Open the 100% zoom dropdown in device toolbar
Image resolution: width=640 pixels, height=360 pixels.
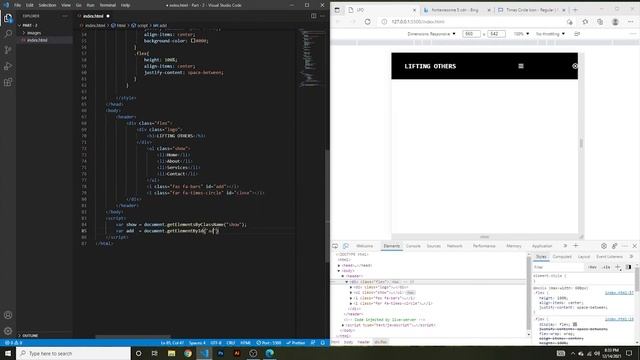click(521, 34)
